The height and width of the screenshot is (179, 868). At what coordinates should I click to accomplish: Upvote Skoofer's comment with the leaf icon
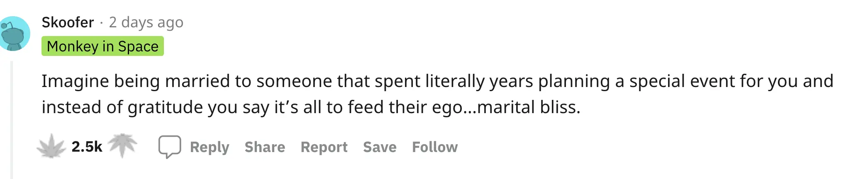(x=51, y=146)
